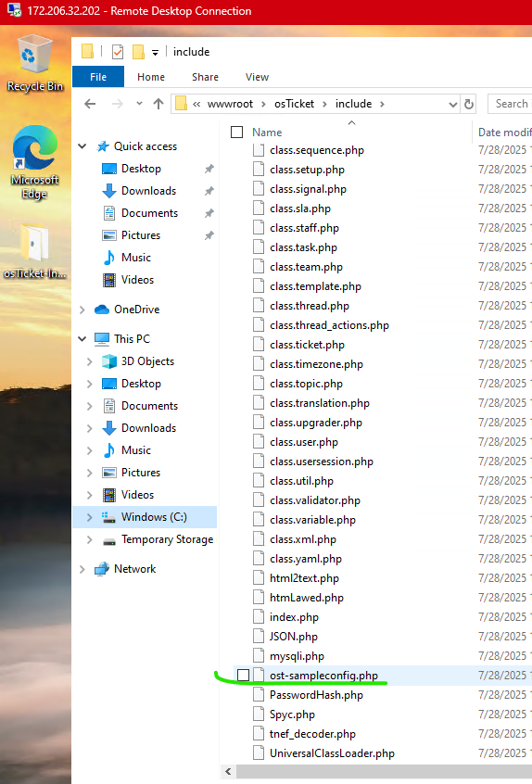Refresh the include folder view
The image size is (532, 784).
[468, 104]
